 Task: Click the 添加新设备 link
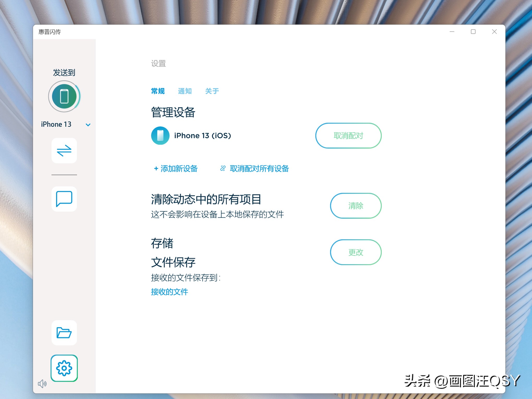[179, 169]
